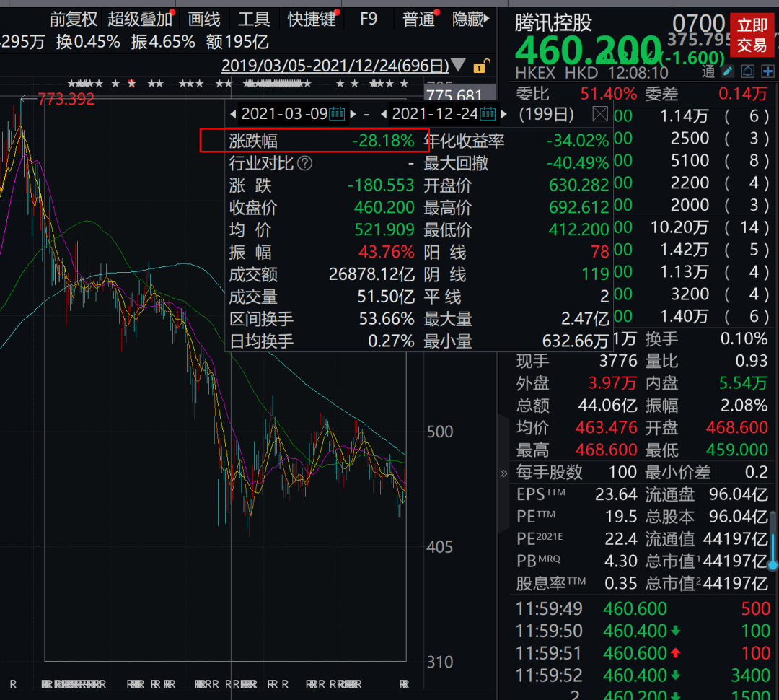Close the interval statistics popup

(x=600, y=114)
